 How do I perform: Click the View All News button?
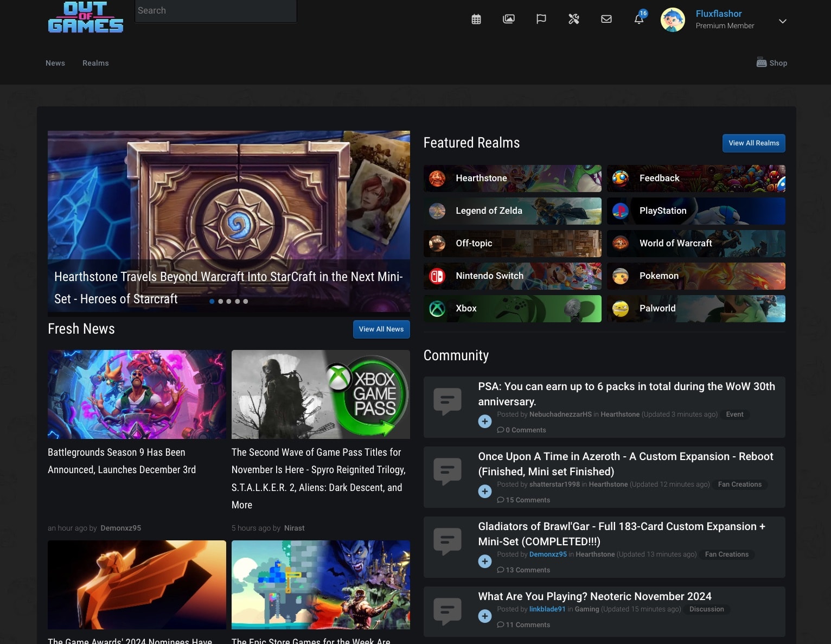point(381,329)
